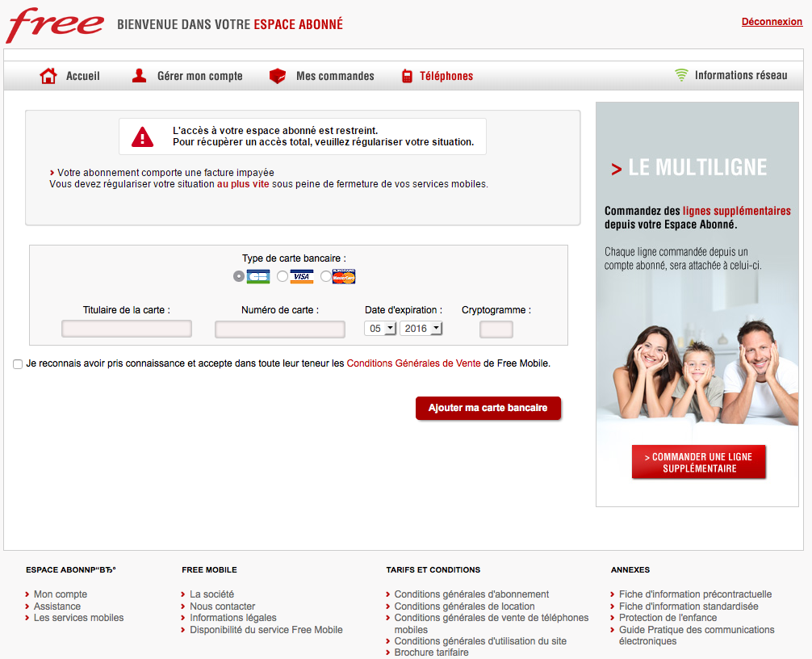The height and width of the screenshot is (659, 812).
Task: Click the home icon beside Accueil
Action: [48, 76]
